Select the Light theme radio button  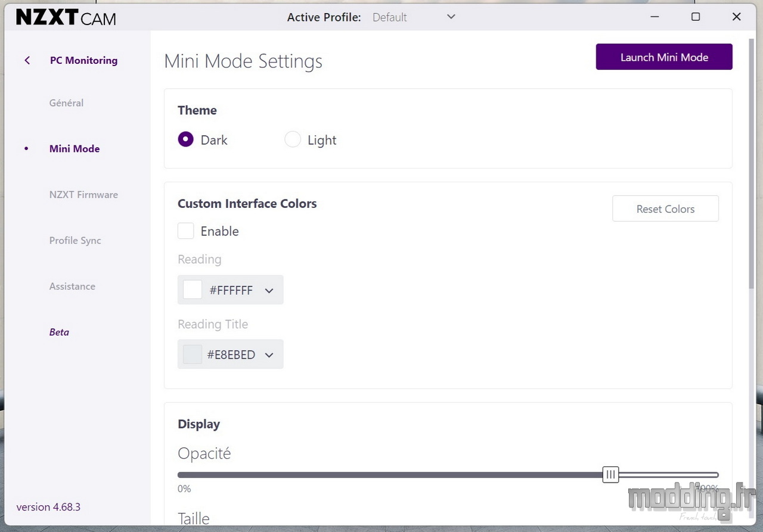[293, 139]
